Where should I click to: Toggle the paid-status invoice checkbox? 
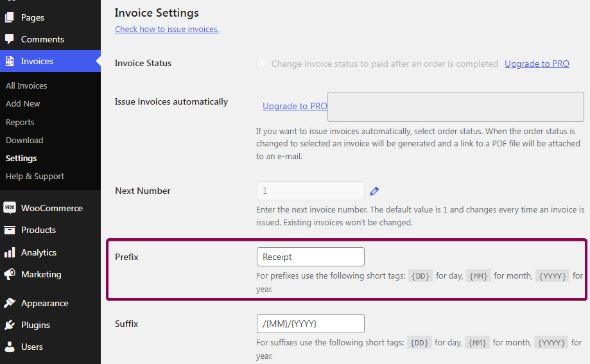click(x=261, y=64)
